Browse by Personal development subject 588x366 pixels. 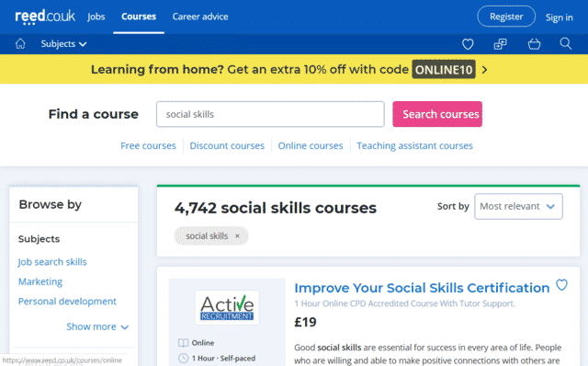click(x=67, y=302)
